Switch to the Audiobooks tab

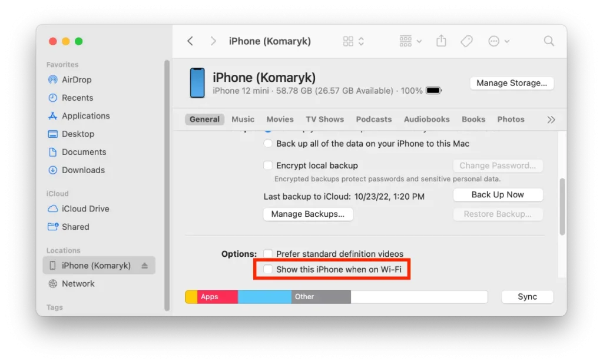(427, 120)
